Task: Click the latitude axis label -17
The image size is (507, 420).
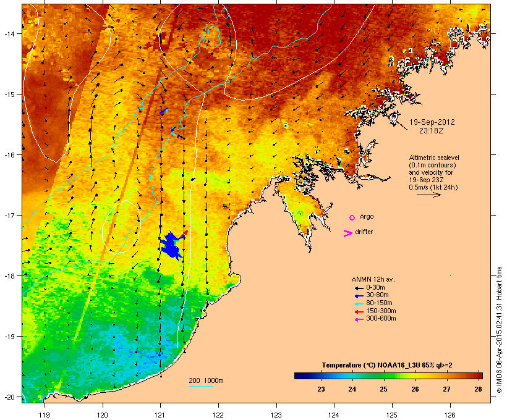Action: click(x=9, y=215)
